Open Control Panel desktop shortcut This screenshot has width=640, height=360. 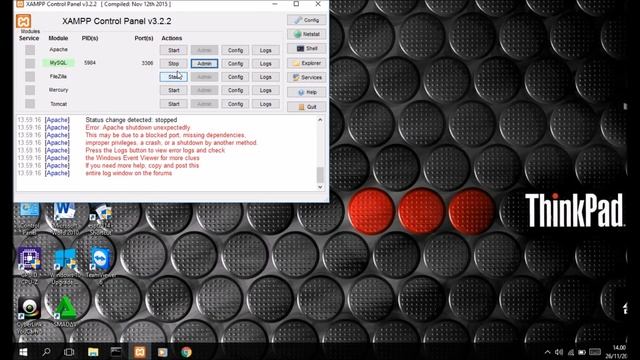point(29,218)
